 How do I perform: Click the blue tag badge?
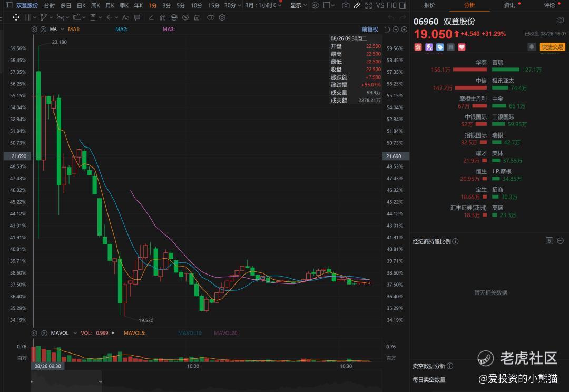(440, 47)
